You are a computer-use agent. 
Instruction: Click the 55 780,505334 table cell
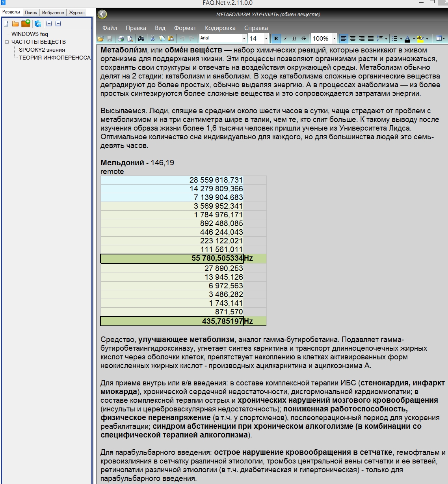[x=172, y=258]
